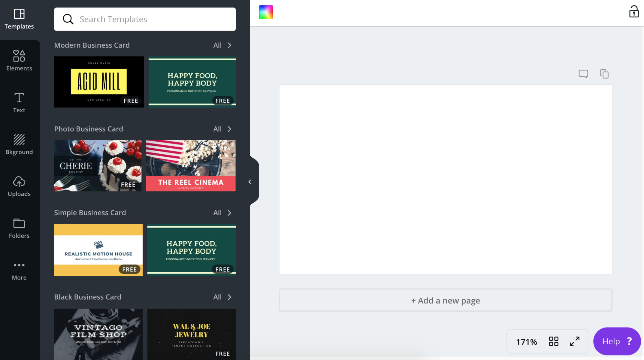Click the More options dots icon
Image resolution: width=644 pixels, height=360 pixels.
pos(19,266)
